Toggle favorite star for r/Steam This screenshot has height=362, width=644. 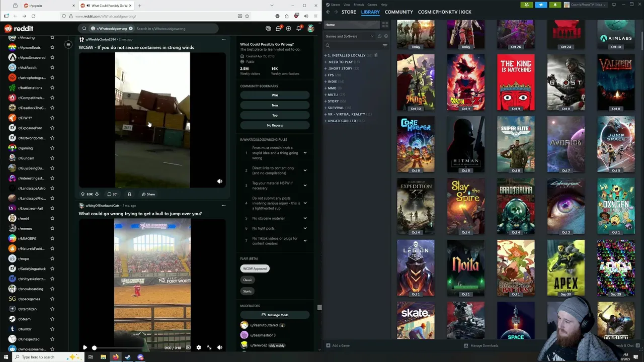coord(52,319)
